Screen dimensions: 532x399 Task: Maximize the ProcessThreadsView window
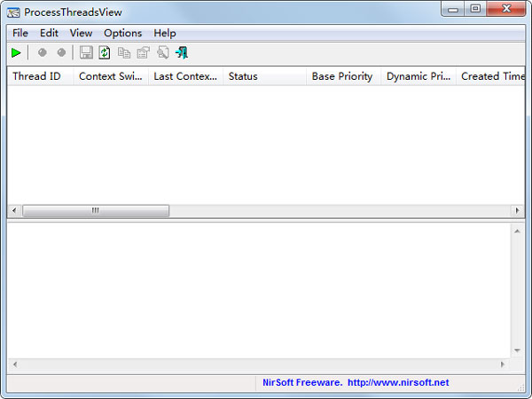pos(475,9)
